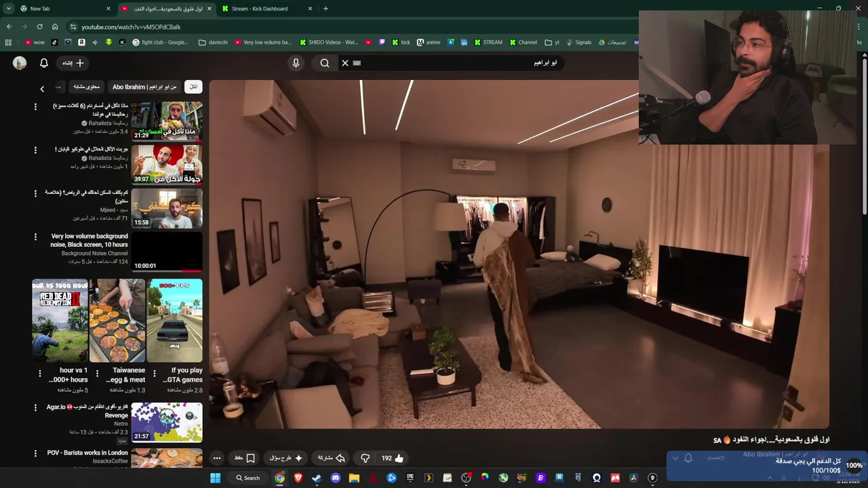Select the محتوى مشابه filter chip
This screenshot has width=868, height=488.
(x=87, y=87)
